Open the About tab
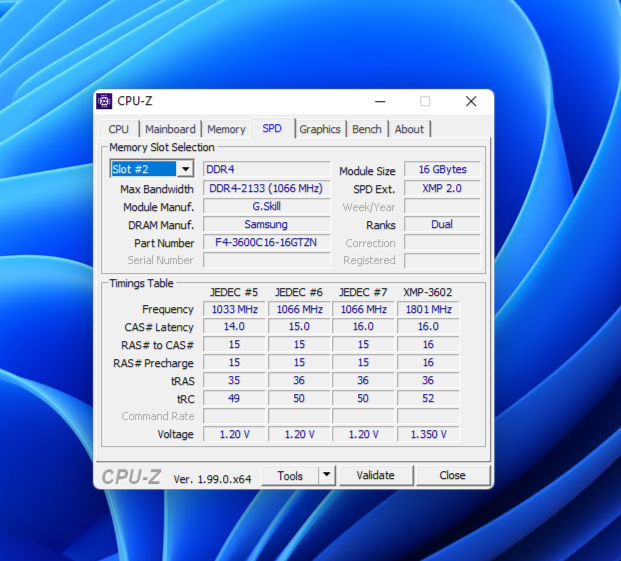This screenshot has height=561, width=621. tap(409, 129)
